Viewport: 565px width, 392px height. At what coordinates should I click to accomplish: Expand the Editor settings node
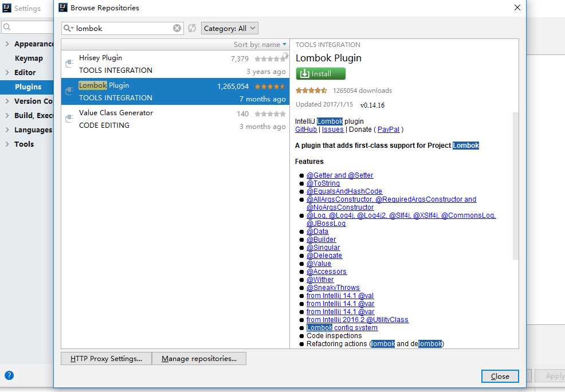click(x=7, y=72)
